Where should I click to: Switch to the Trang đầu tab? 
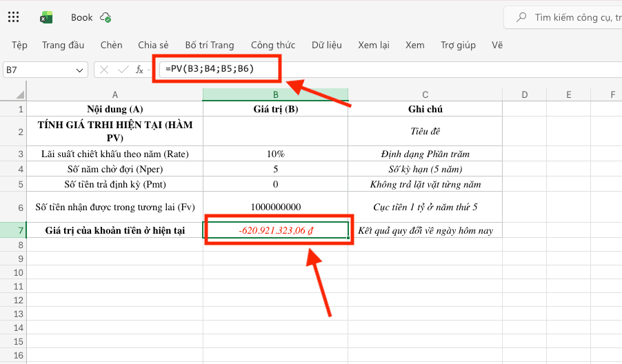coord(63,45)
